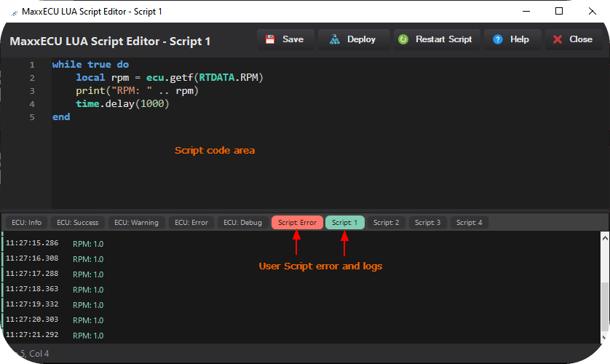
Task: Click the red X Close icon
Action: point(558,39)
